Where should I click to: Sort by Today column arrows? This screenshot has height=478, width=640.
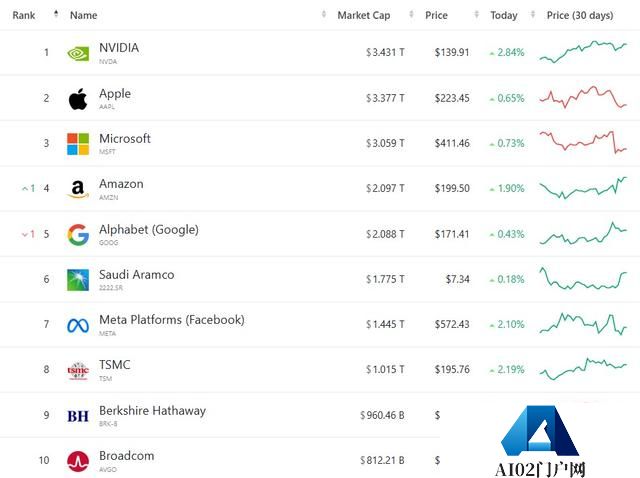532,14
